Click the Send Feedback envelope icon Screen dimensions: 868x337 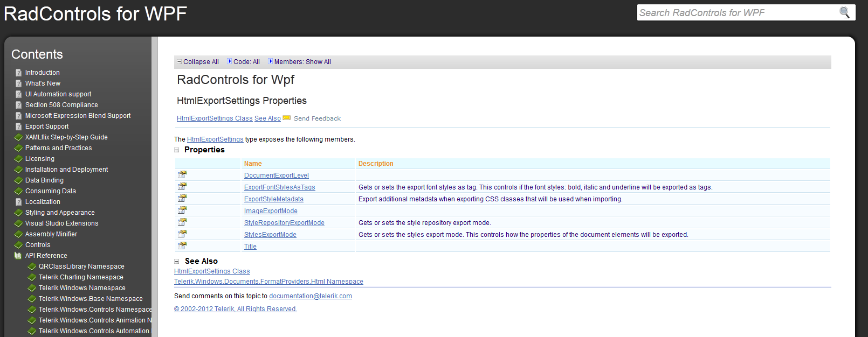point(287,118)
